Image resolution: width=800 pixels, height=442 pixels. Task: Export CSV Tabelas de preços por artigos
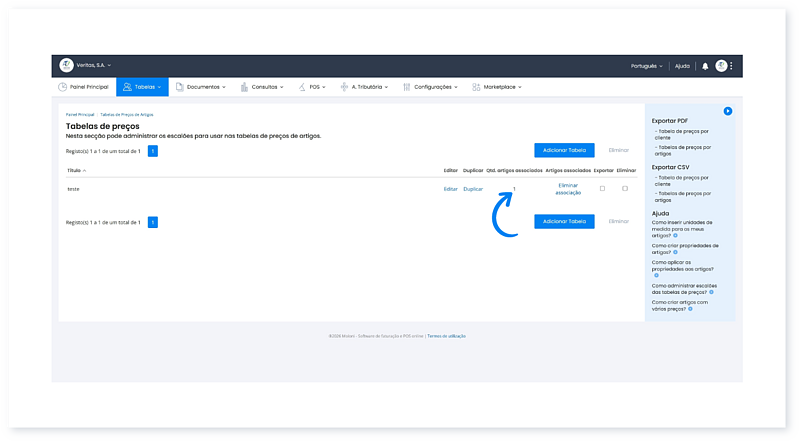(683, 197)
